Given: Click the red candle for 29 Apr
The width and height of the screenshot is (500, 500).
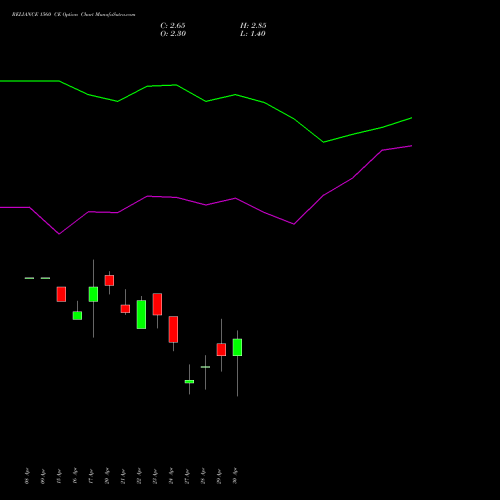Looking at the screenshot, I should (x=221, y=349).
